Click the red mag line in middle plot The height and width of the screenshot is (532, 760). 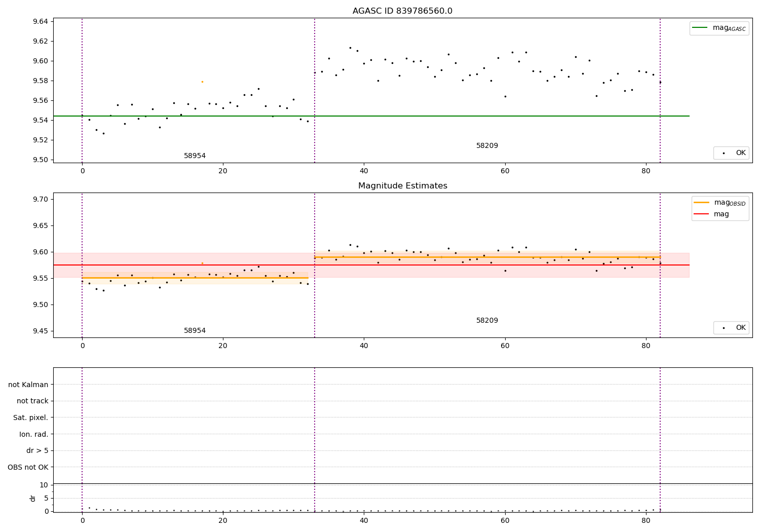click(371, 265)
